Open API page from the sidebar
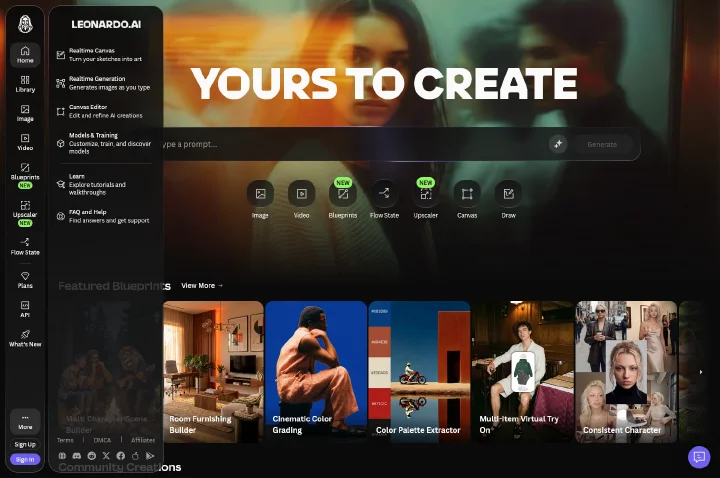720x478 pixels. (25, 309)
